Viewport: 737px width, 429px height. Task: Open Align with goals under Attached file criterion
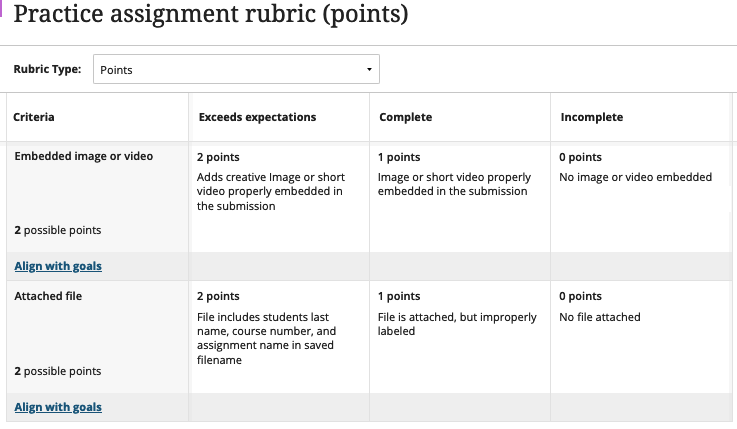point(58,407)
